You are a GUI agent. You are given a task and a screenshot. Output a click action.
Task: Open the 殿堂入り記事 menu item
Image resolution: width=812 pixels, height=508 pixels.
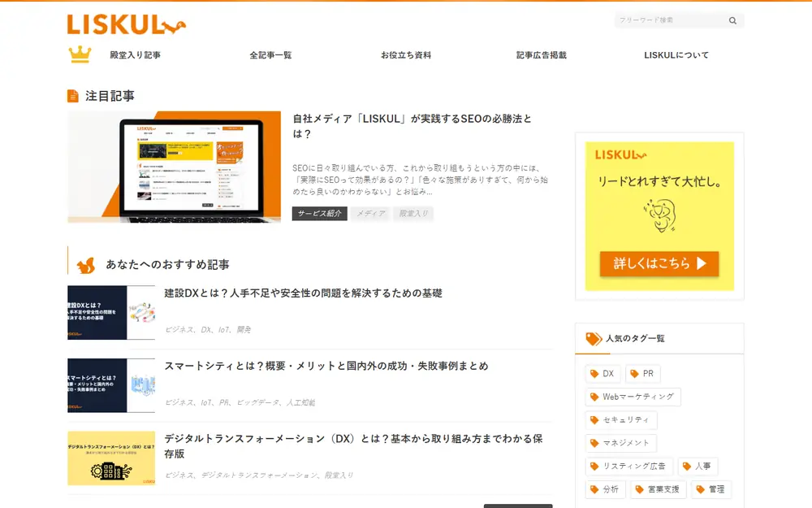[x=135, y=55]
